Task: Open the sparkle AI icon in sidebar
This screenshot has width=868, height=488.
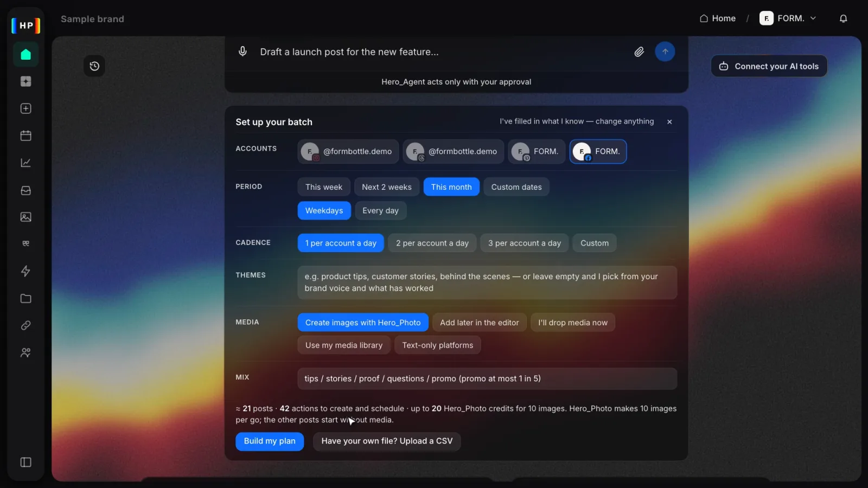Action: click(x=25, y=81)
